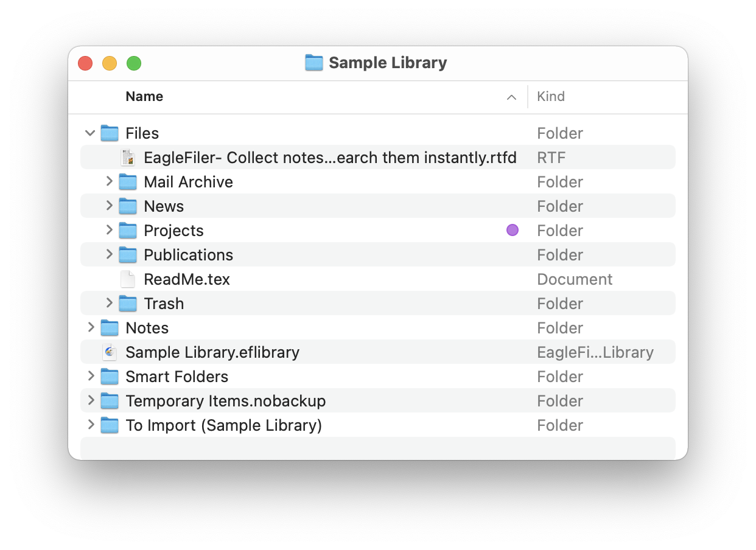Click the Sample Library.eflibrary file icon

110,352
